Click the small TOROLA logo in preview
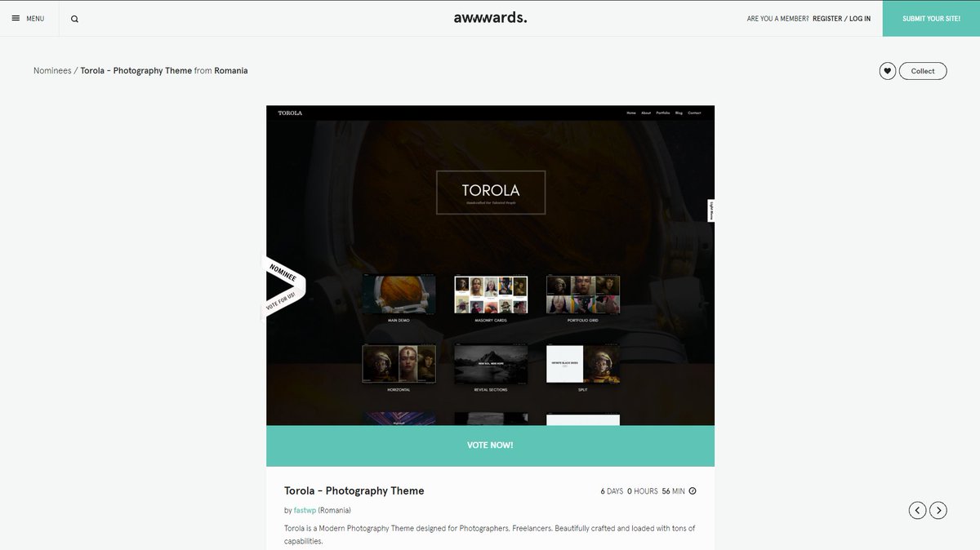Viewport: 980px width, 550px height. click(x=290, y=113)
